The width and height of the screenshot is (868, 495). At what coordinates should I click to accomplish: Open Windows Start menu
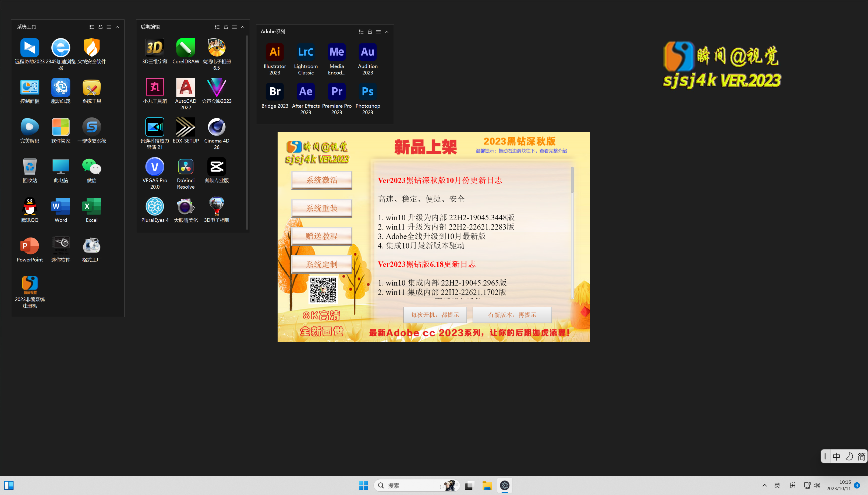click(x=363, y=486)
